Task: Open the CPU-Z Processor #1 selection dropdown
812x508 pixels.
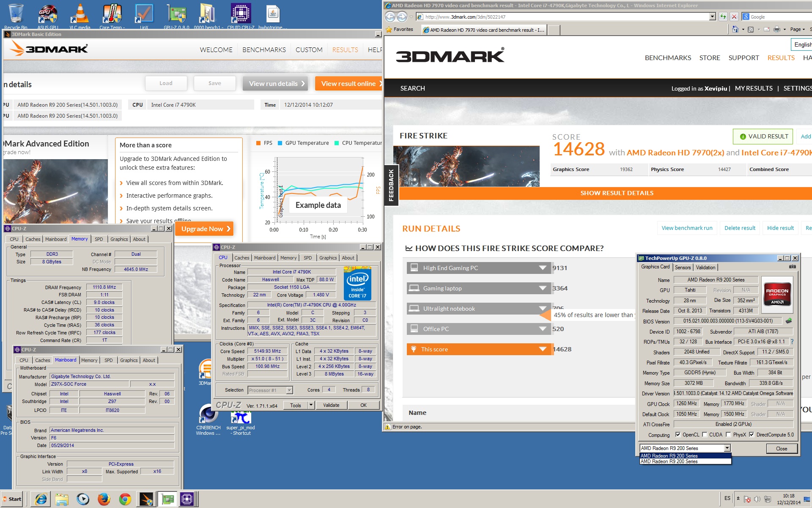Action: [289, 390]
